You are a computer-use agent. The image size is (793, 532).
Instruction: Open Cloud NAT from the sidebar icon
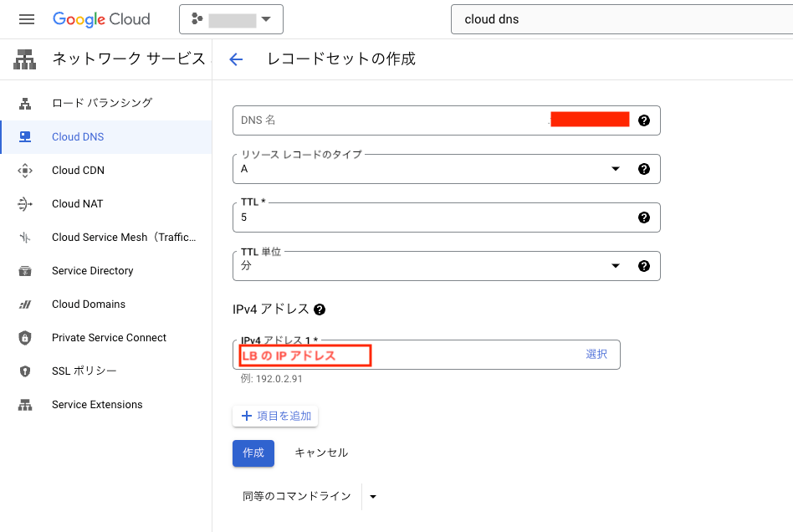click(x=25, y=203)
